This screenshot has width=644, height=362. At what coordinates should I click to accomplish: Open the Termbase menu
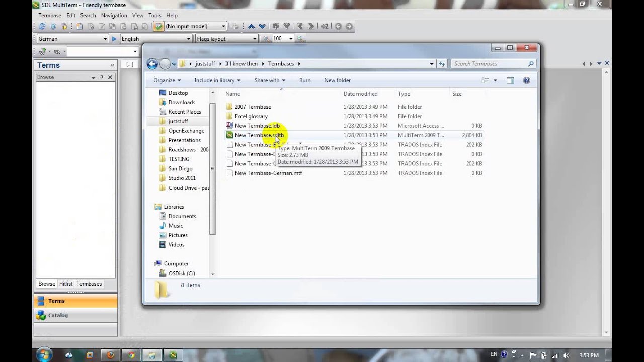[x=50, y=16]
